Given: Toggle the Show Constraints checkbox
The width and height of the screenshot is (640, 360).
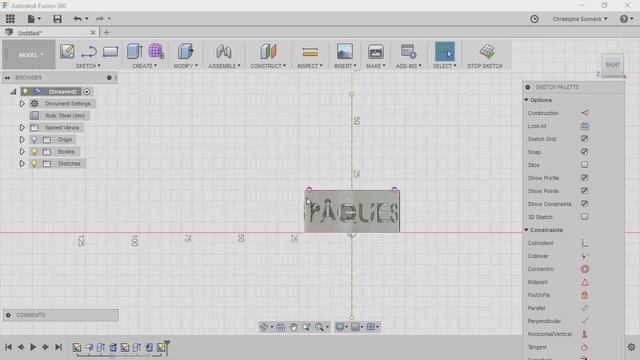Looking at the screenshot, I should click(584, 204).
